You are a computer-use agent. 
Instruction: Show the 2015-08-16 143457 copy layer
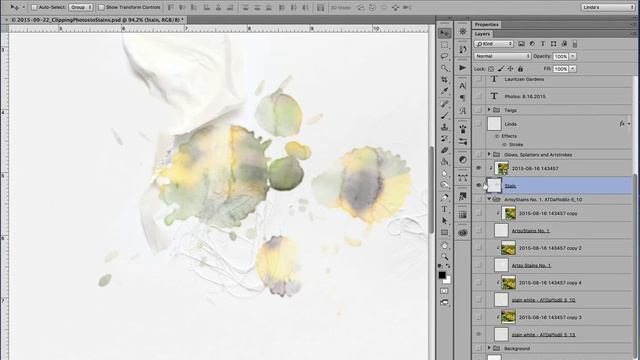[x=479, y=213]
